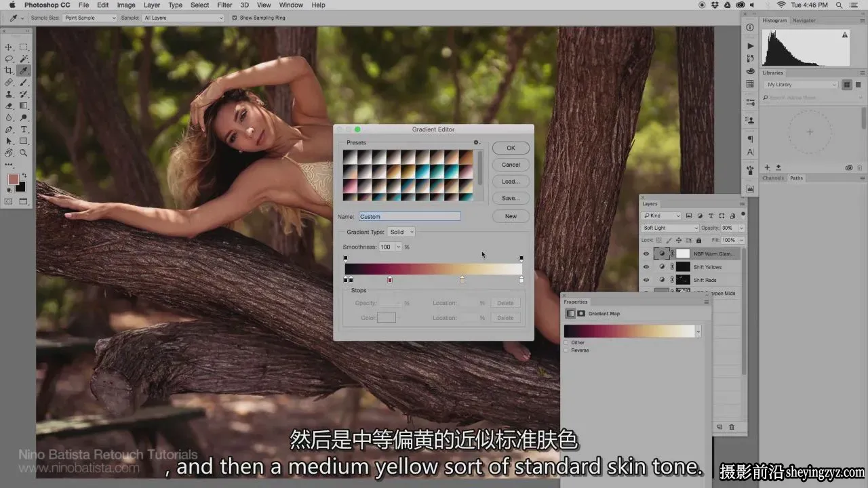Open the Actions panel play icon
The width and height of the screenshot is (868, 488).
point(750,45)
